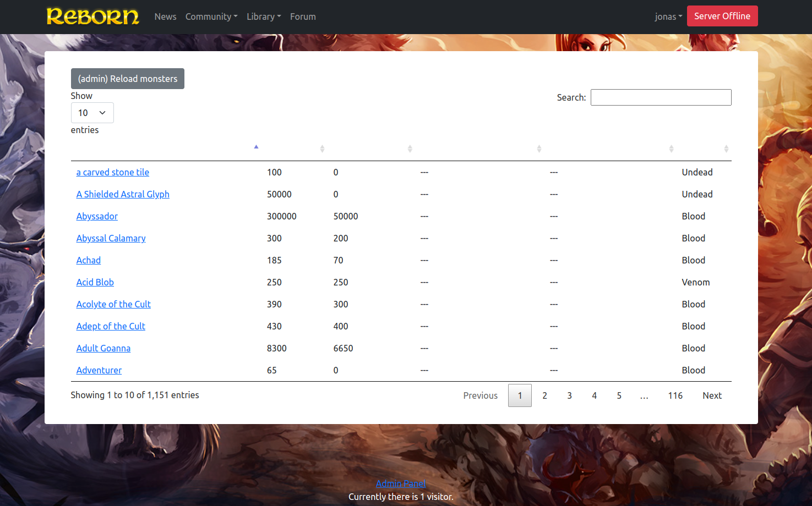This screenshot has height=506, width=812.
Task: Click the sort arrows on the fourth column
Action: [x=539, y=148]
